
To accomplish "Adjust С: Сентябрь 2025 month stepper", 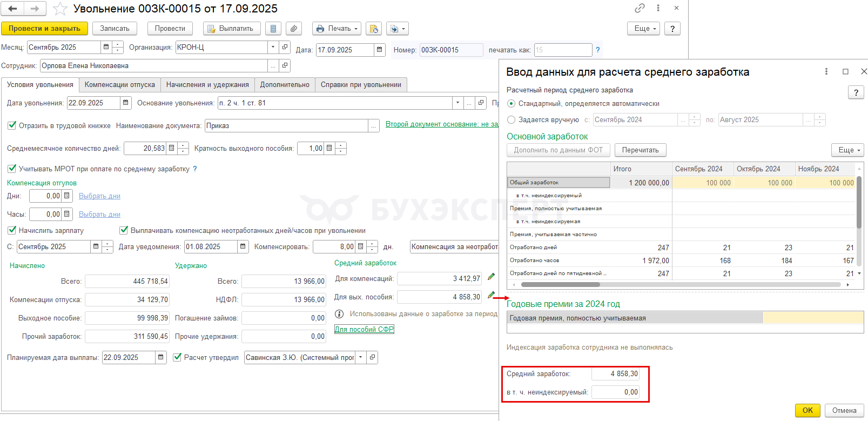I will click(x=107, y=247).
